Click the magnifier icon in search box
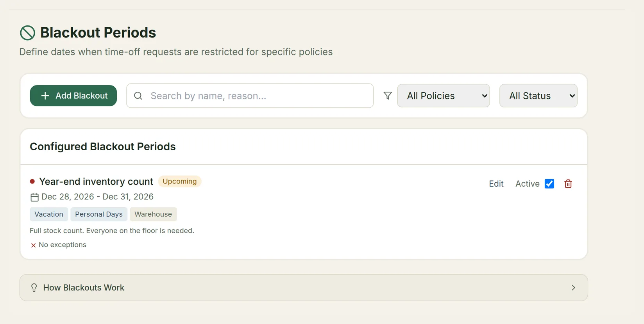 tap(138, 96)
